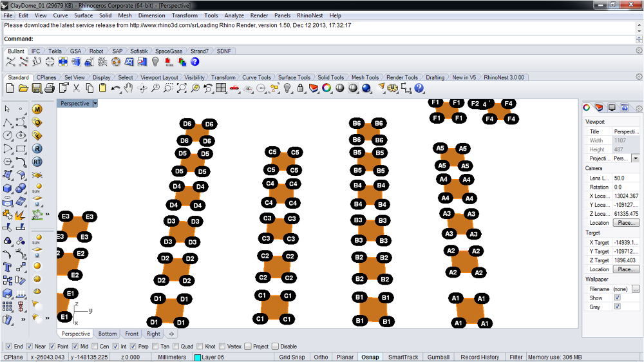The image size is (644, 362).
Task: Expand the Perspective viewport title dropdown arrow
Action: [x=95, y=103]
